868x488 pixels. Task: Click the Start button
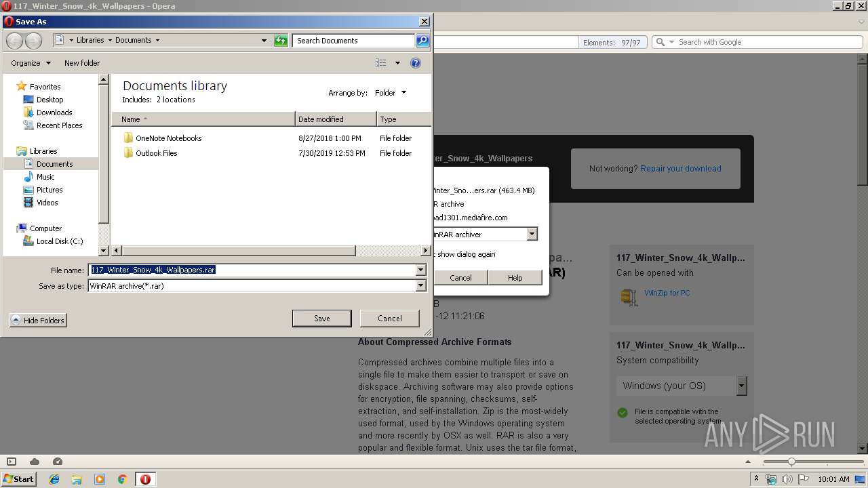18,479
